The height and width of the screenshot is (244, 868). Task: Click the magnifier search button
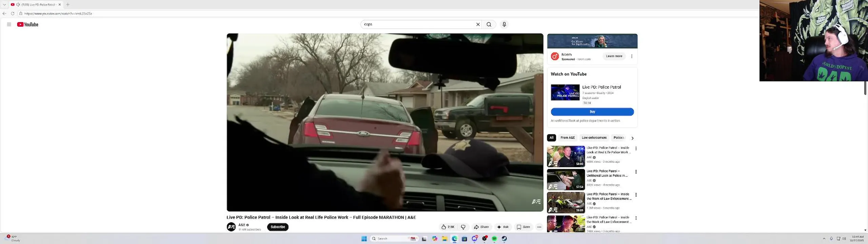(489, 24)
